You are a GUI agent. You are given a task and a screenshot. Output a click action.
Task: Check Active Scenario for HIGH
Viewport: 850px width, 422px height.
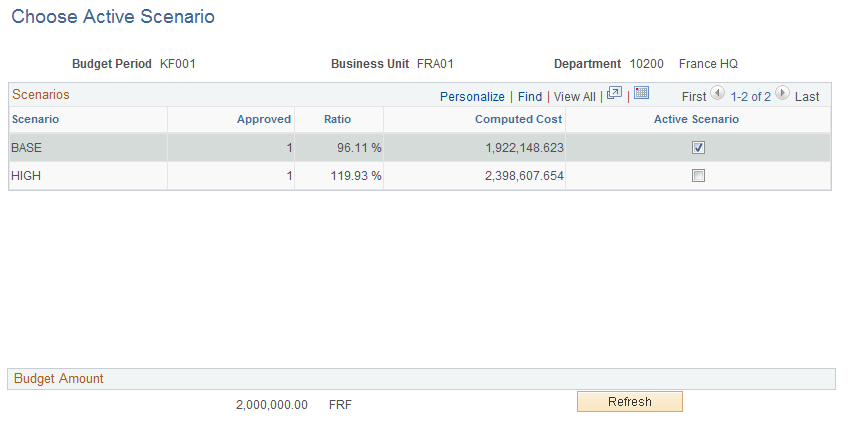tap(698, 176)
